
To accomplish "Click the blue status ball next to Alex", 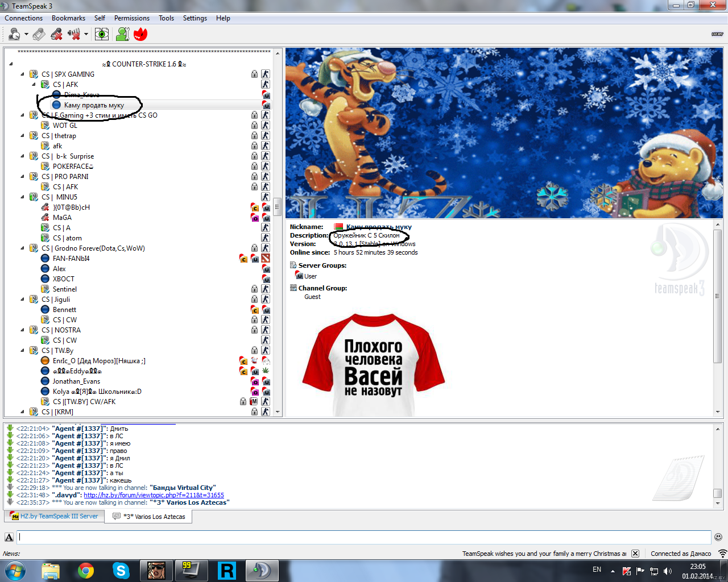I will [45, 269].
